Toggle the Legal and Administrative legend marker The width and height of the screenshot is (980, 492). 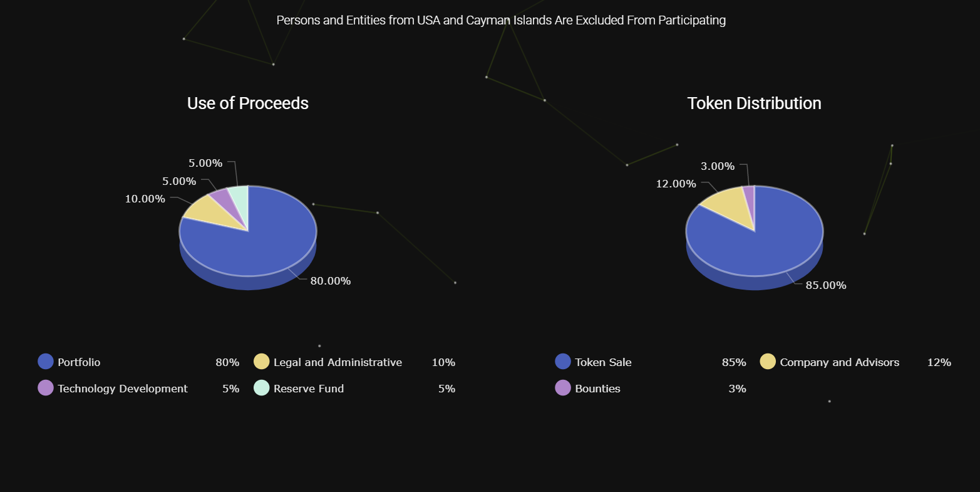click(x=262, y=362)
